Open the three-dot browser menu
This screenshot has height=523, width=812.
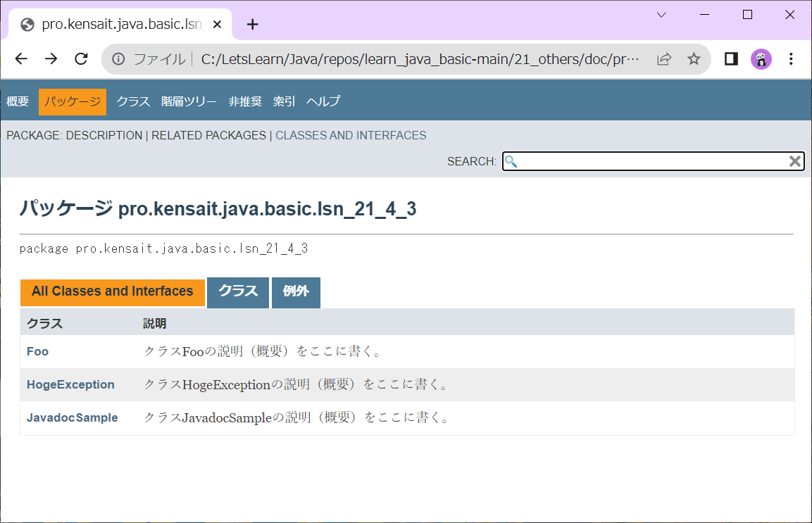(791, 58)
